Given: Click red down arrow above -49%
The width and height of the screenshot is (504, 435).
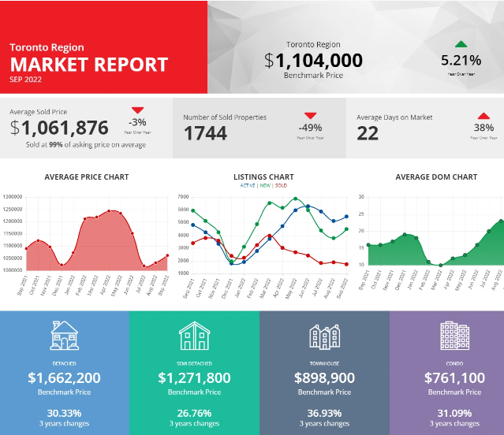Looking at the screenshot, I should [309, 115].
